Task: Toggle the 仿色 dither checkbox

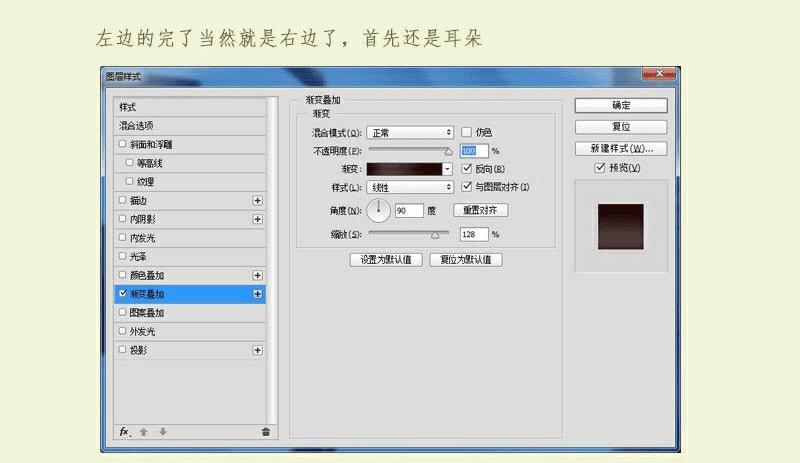Action: pyautogui.click(x=466, y=132)
